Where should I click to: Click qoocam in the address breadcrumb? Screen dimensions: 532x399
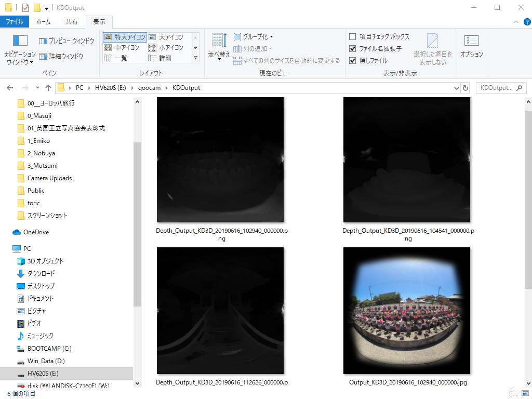pyautogui.click(x=149, y=88)
